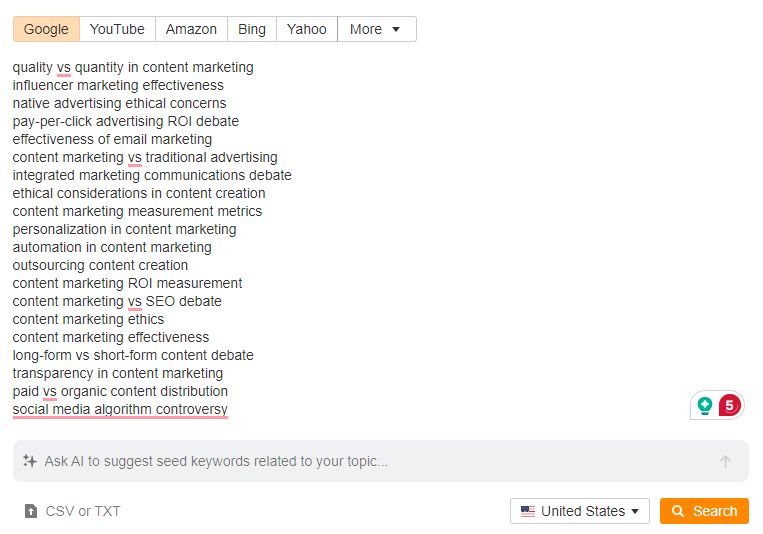763x534 pixels.
Task: Click the red badge showing 5
Action: (x=729, y=406)
